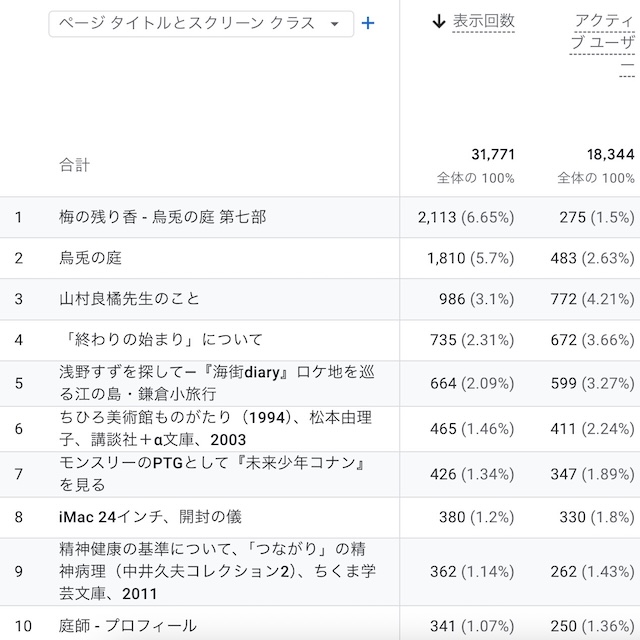Click the 合計 totals row label
This screenshot has width=640, height=640.
pyautogui.click(x=74, y=165)
